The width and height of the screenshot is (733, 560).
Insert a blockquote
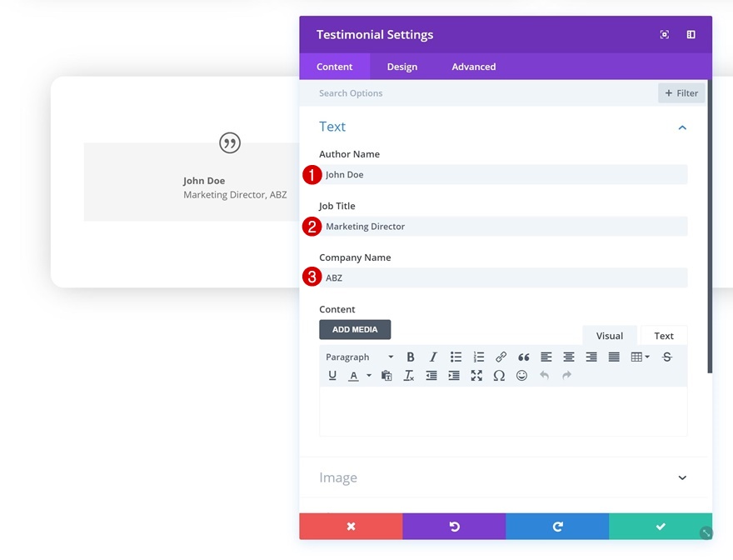point(523,357)
